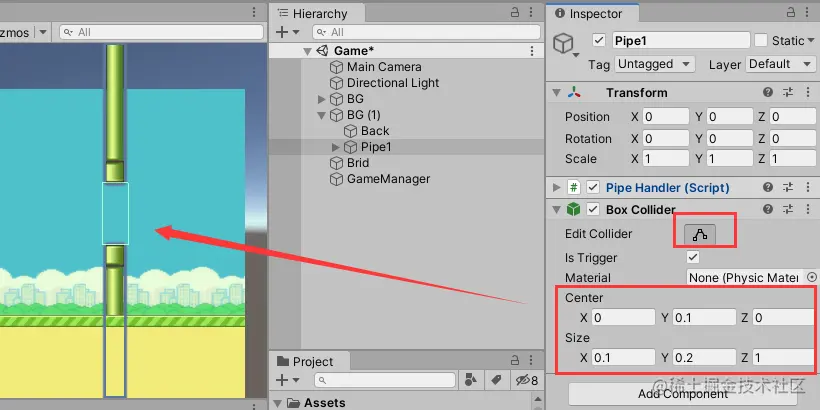Open Box Collider preset settings icon
820x410 pixels.
coord(788,209)
